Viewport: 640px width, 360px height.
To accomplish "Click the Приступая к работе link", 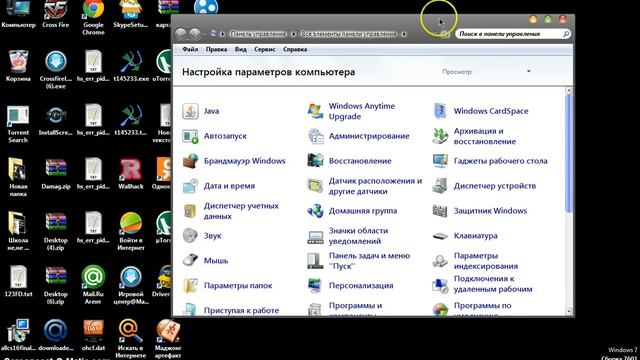I will click(242, 311).
